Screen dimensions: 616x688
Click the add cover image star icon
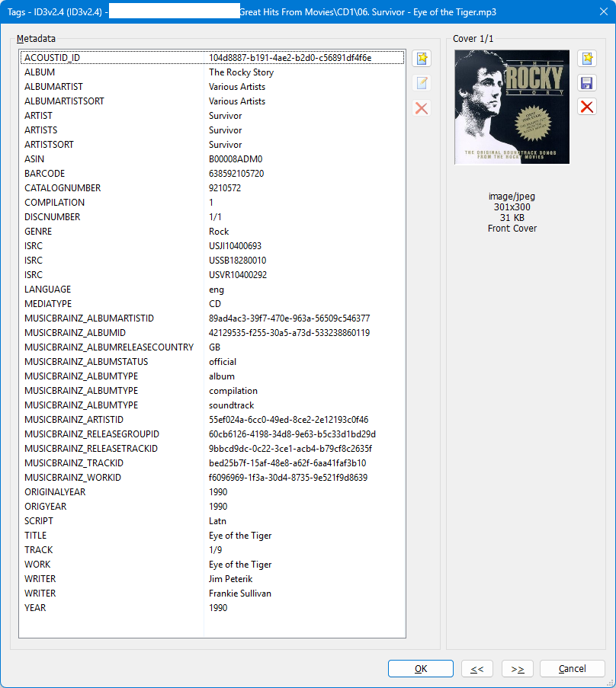(x=587, y=59)
